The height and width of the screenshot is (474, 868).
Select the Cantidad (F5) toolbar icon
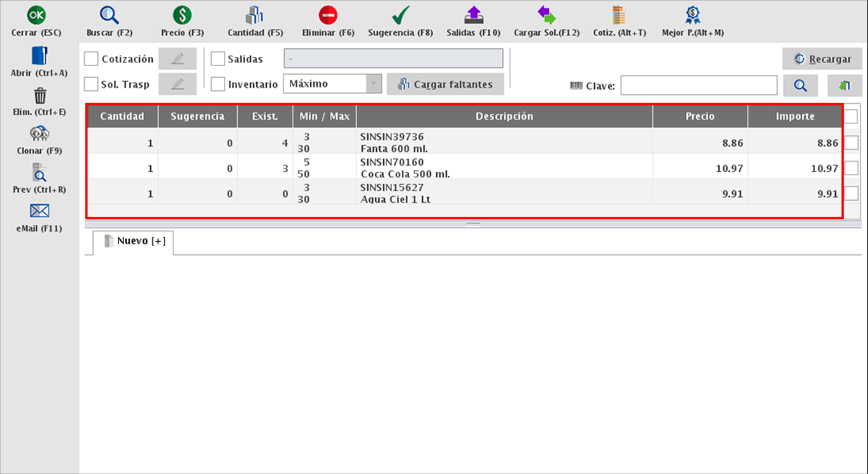click(x=255, y=15)
